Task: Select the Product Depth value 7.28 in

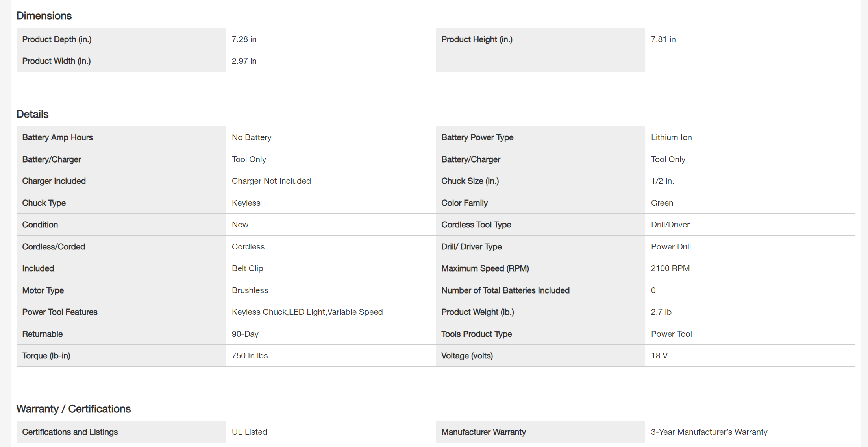Action: pyautogui.click(x=244, y=39)
